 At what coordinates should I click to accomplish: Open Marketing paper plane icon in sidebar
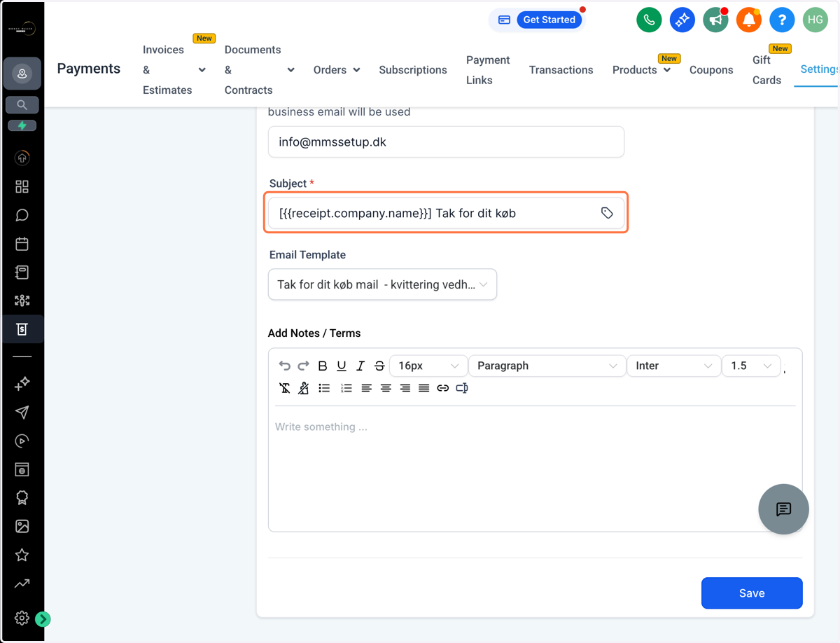point(22,412)
